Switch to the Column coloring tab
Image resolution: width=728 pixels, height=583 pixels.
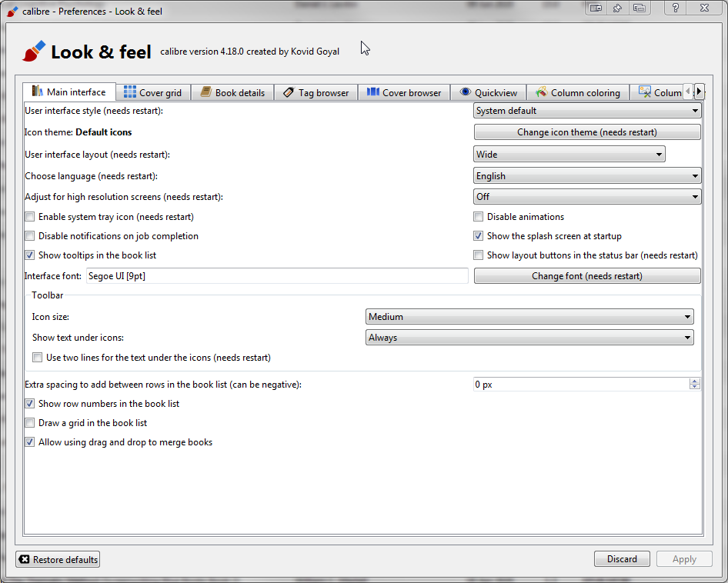click(x=578, y=92)
